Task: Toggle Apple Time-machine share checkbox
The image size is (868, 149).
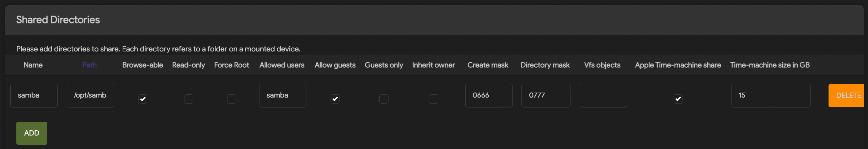Action: click(678, 99)
